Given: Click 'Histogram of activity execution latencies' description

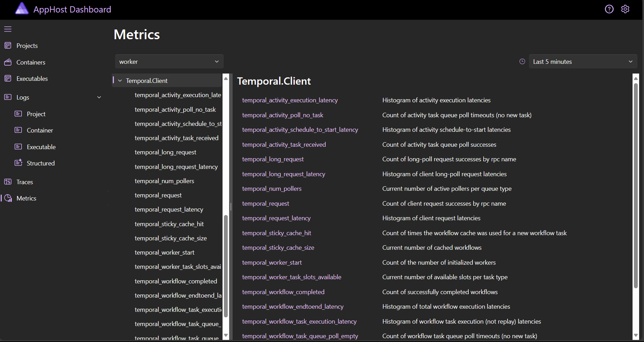Looking at the screenshot, I should click(436, 100).
